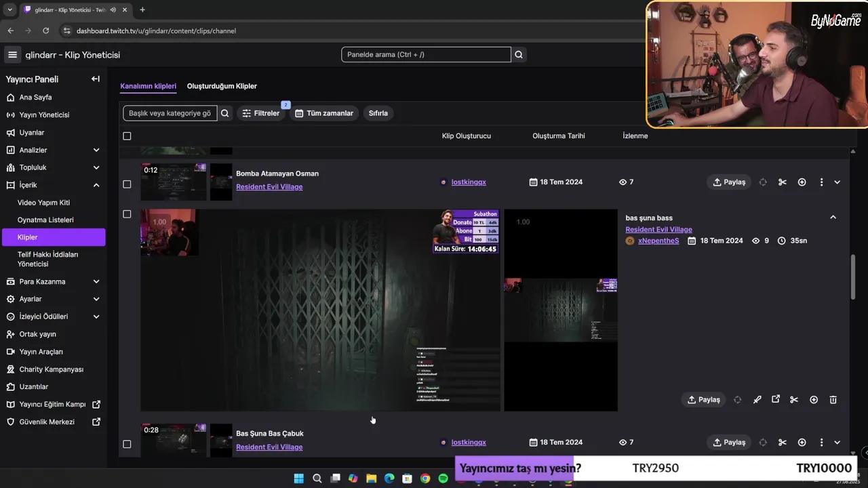Viewport: 868px width, 488px height.
Task: Click the clip search magnifier icon
Action: pyautogui.click(x=225, y=113)
